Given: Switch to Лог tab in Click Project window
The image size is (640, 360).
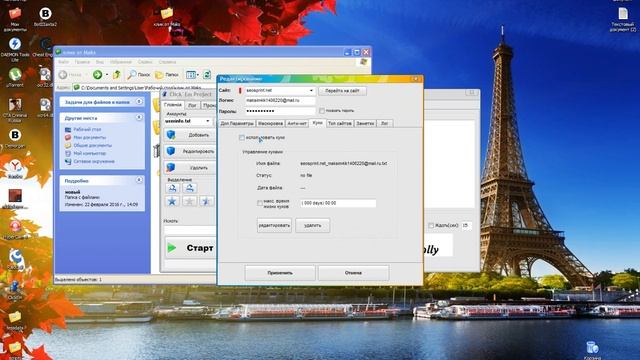Looking at the screenshot, I should pos(192,105).
